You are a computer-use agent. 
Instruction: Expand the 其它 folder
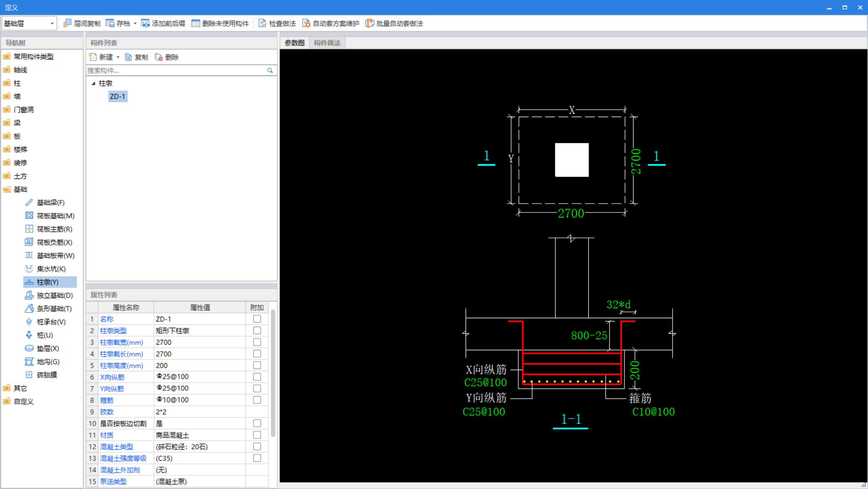point(7,388)
